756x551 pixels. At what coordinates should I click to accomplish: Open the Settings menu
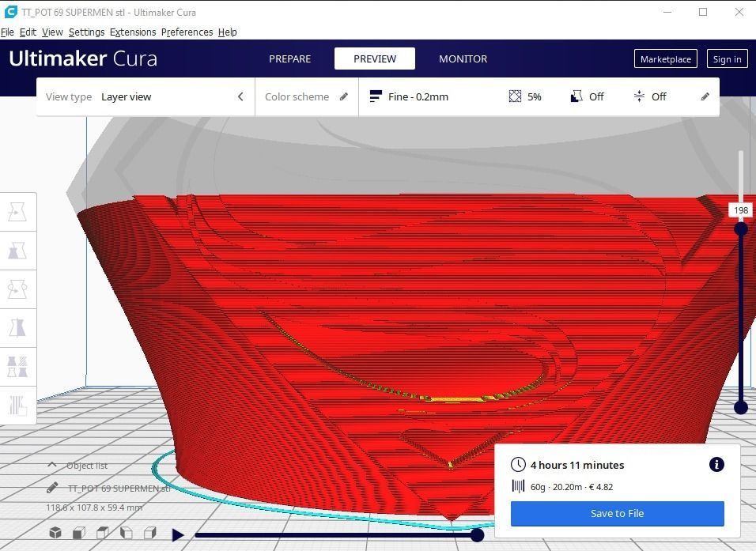[x=87, y=32]
